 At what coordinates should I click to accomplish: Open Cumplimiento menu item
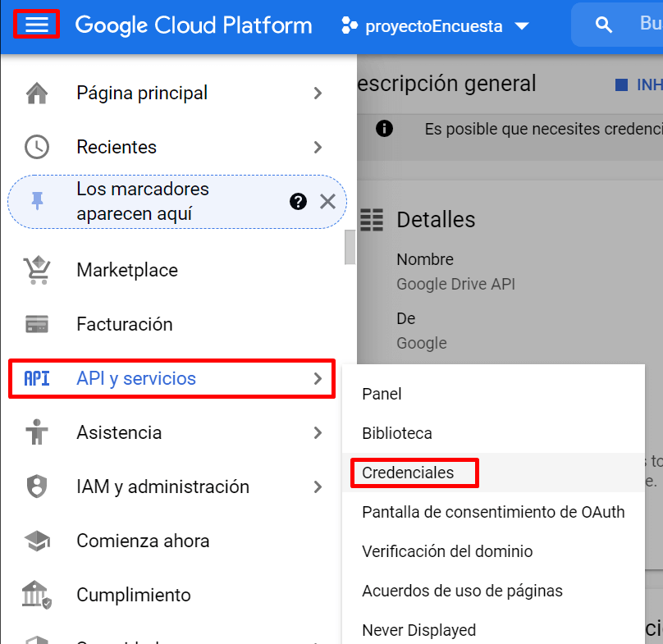coord(173,595)
